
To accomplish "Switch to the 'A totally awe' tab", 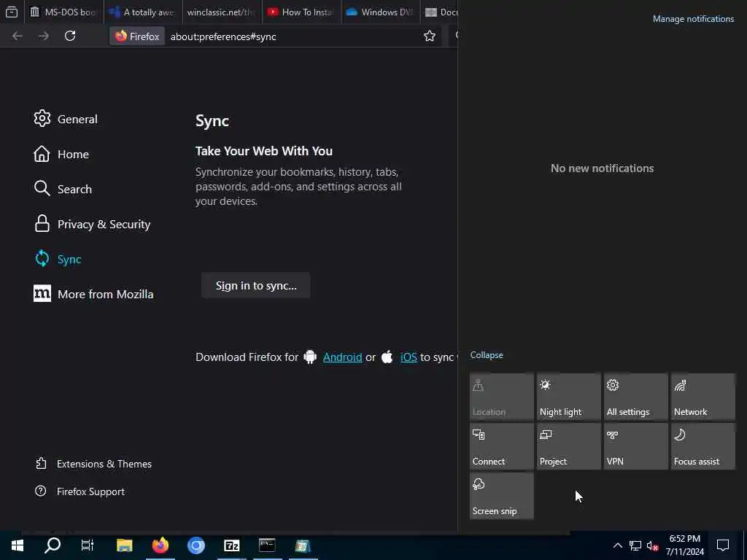I will coord(143,12).
